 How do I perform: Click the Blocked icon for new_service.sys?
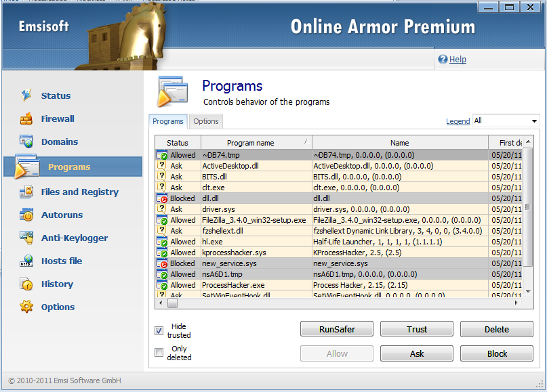162,263
